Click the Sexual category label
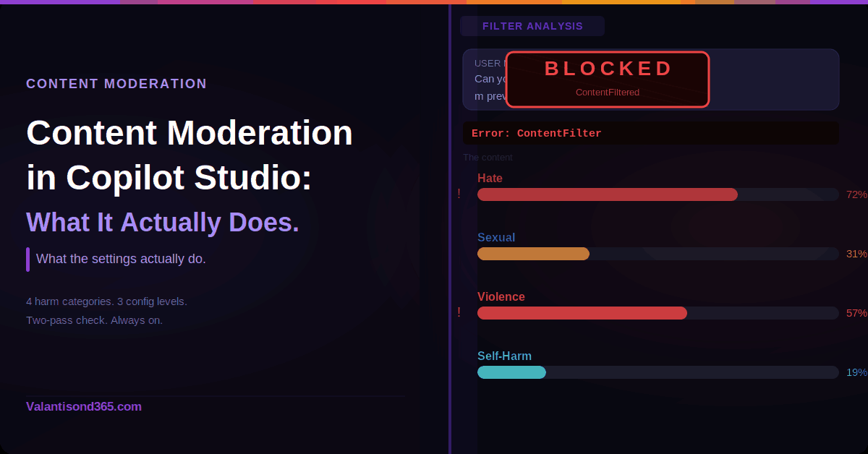 coord(496,238)
